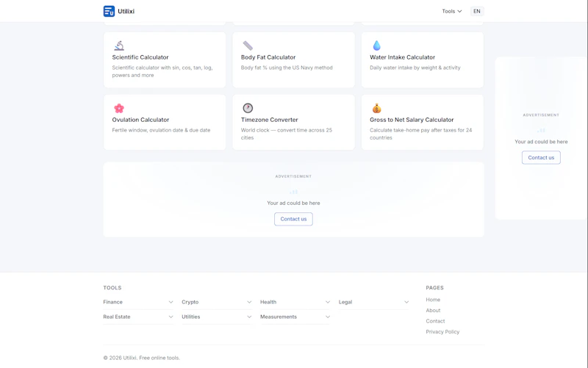588x368 pixels.
Task: Open Water Intake Calculator title
Action: (402, 57)
